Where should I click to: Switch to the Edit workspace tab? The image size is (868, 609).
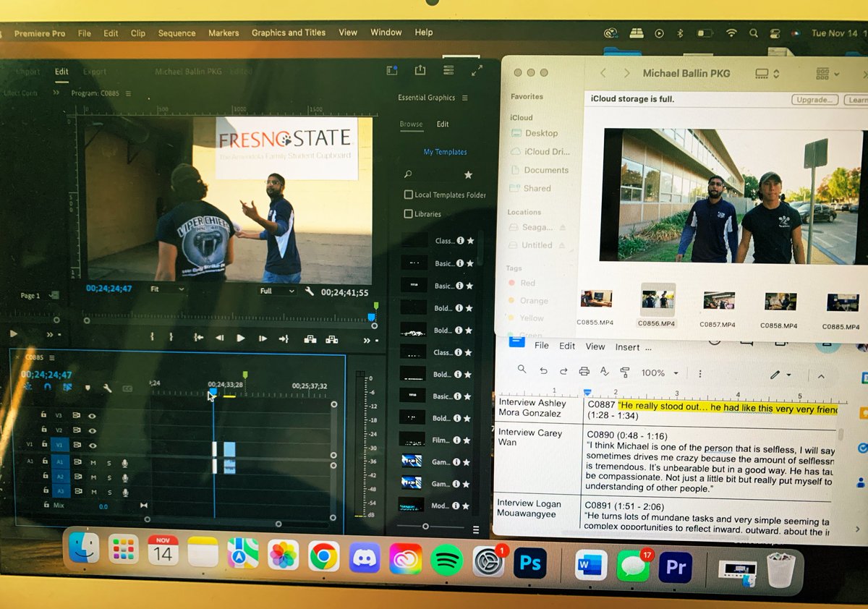(62, 72)
